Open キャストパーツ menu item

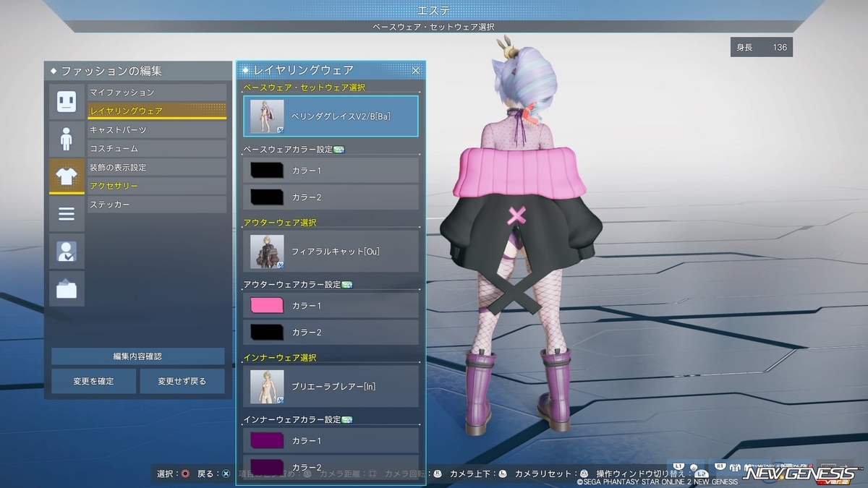click(157, 130)
